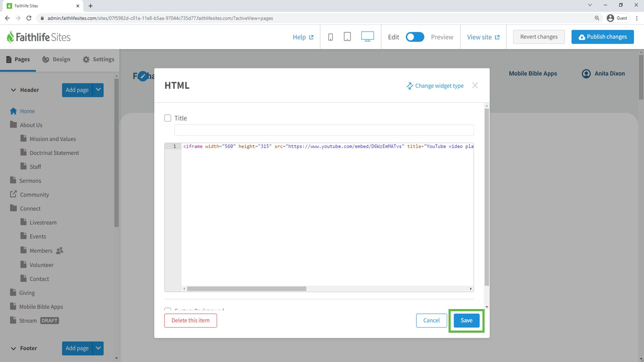Click the blue pencil edit icon
This screenshot has height=362, width=644.
tap(143, 76)
